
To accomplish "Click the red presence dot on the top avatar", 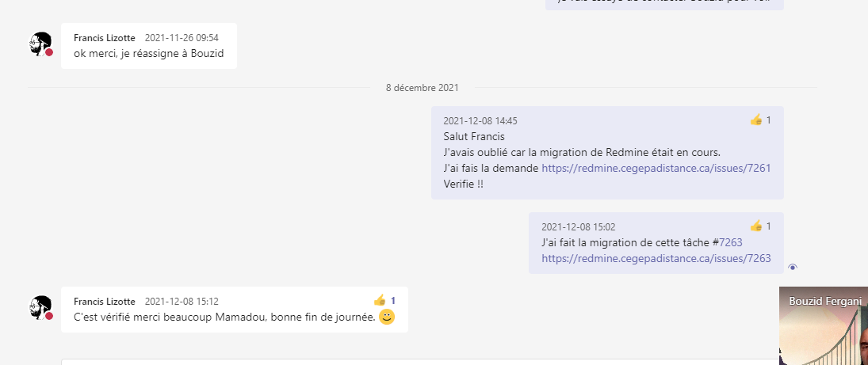I will [49, 52].
